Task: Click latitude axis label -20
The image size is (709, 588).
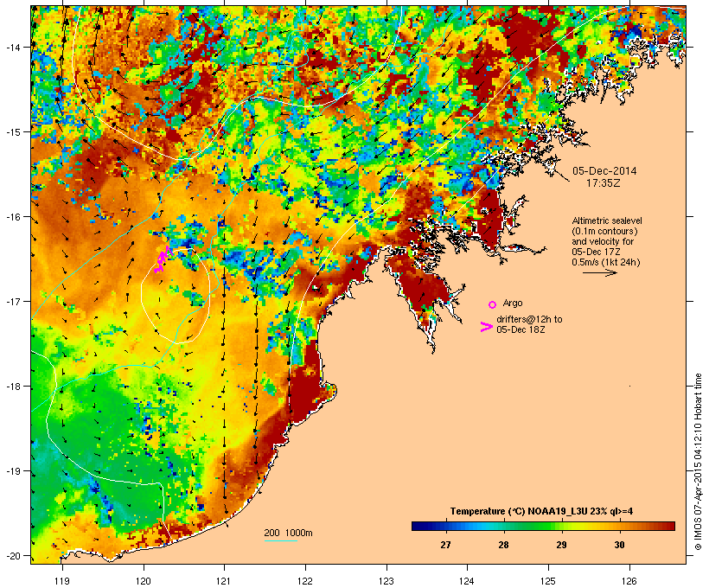Action: (12, 555)
